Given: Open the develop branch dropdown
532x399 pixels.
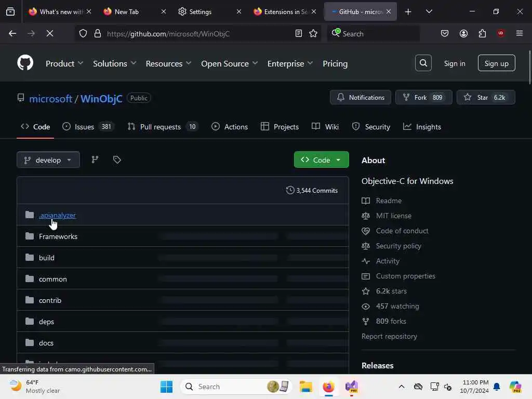Looking at the screenshot, I should point(48,160).
